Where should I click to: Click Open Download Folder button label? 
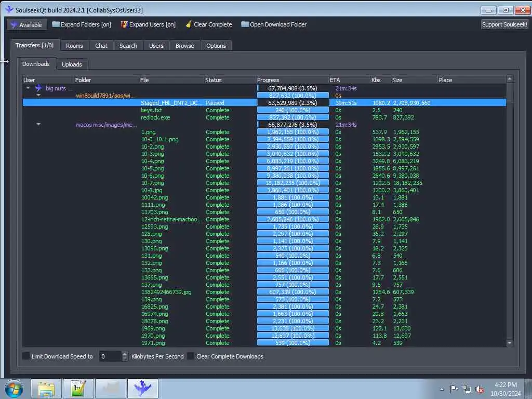pos(278,24)
